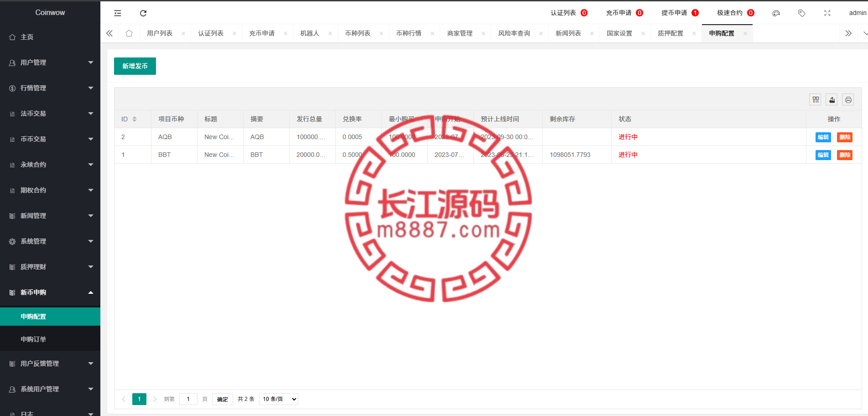The height and width of the screenshot is (416, 868).
Task: Expand the 系统用户管理 sidebar menu
Action: click(50, 389)
